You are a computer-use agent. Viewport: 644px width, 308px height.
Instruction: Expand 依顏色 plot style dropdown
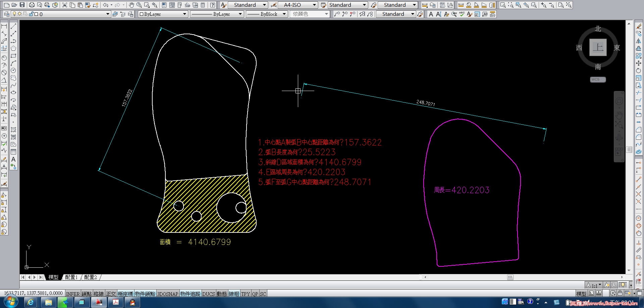pyautogui.click(x=327, y=14)
